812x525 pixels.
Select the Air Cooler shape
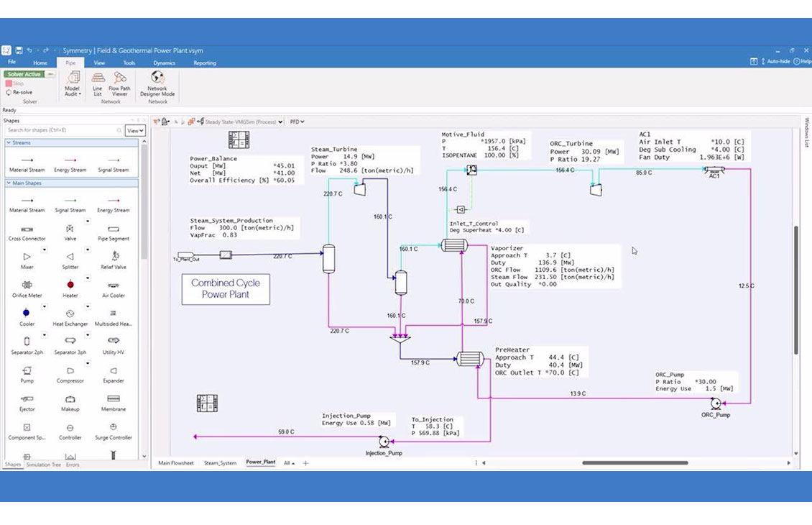point(114,288)
